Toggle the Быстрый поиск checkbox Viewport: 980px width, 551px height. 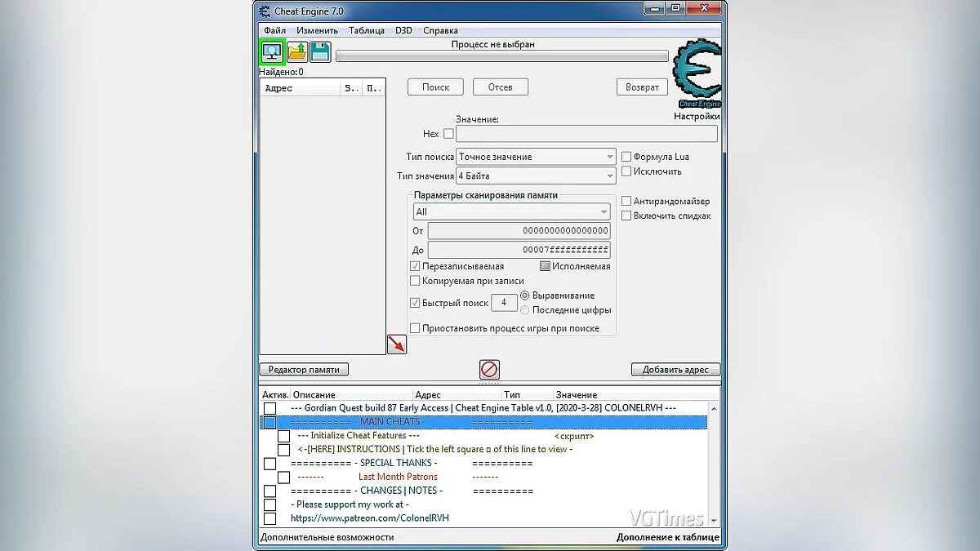pos(415,303)
